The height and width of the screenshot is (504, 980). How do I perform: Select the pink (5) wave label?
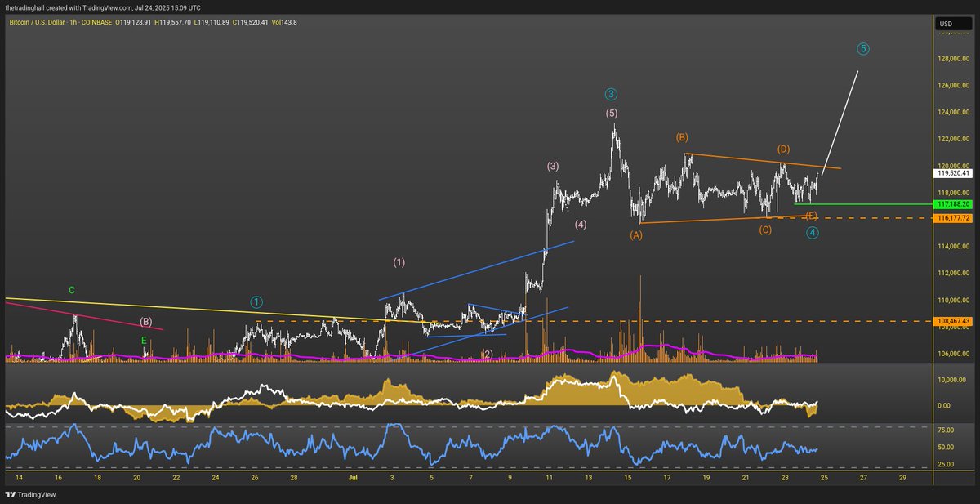click(612, 113)
